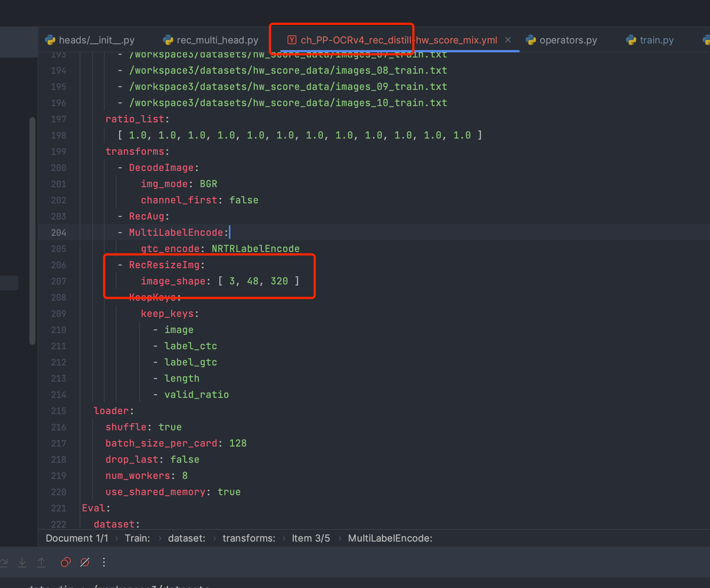Click the Python icon on the train.py tab
The height and width of the screenshot is (588, 710).
(631, 40)
